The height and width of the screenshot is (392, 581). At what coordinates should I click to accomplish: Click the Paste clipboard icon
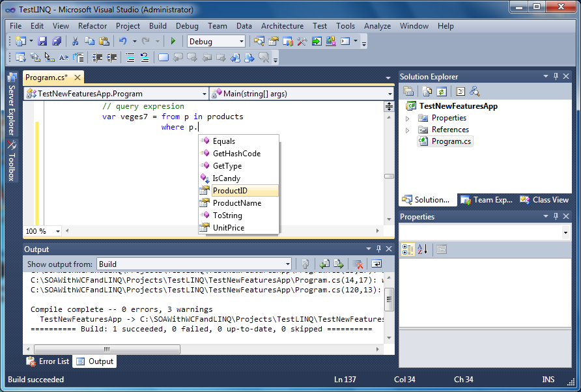104,41
